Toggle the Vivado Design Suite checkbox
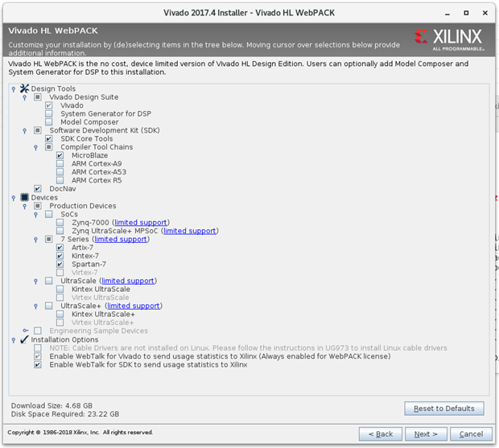Screen dimensions: 499x448 coord(38,97)
